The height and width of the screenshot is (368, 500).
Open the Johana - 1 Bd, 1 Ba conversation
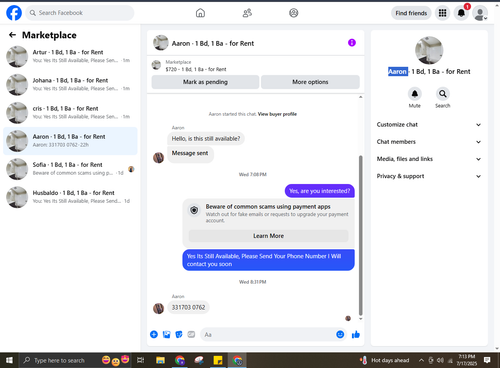coord(70,84)
